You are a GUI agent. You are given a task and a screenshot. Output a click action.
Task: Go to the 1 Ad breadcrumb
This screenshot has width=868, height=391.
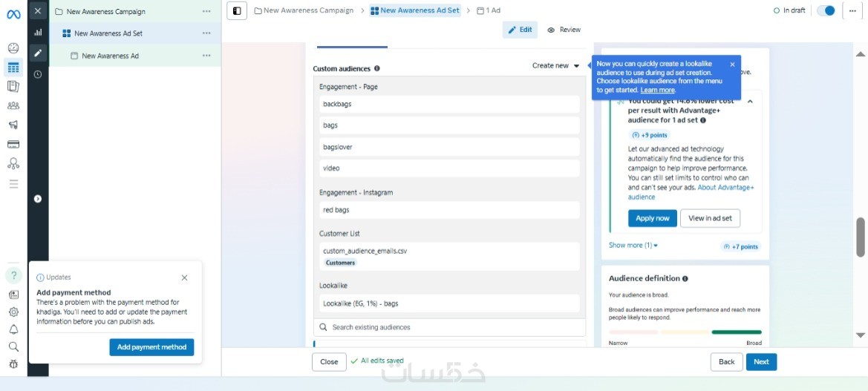(x=489, y=10)
